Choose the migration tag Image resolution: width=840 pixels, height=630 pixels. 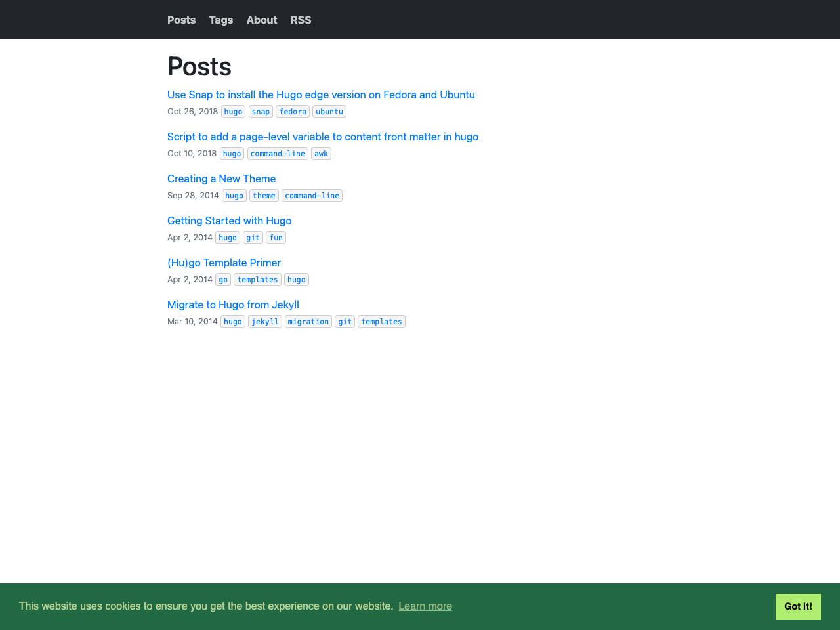308,322
